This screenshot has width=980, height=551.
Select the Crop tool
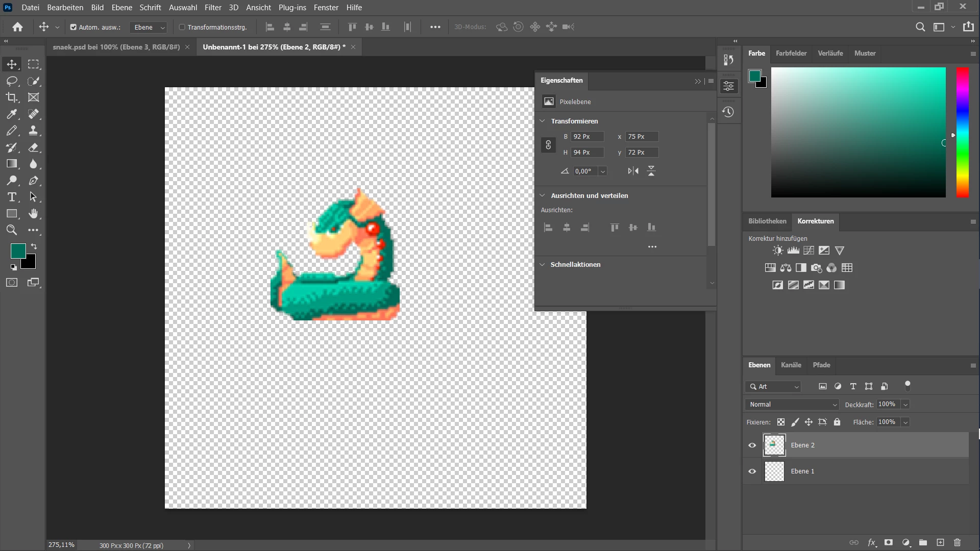12,97
